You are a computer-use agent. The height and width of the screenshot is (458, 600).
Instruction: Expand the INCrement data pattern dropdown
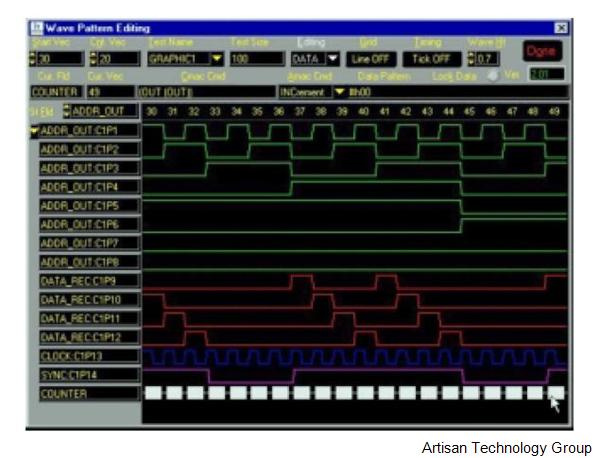339,92
